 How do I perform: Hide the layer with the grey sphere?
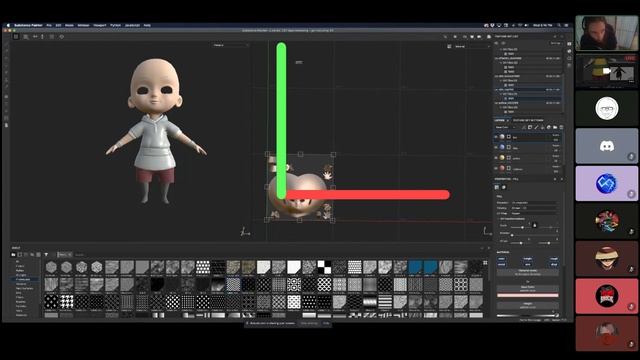[x=496, y=137]
